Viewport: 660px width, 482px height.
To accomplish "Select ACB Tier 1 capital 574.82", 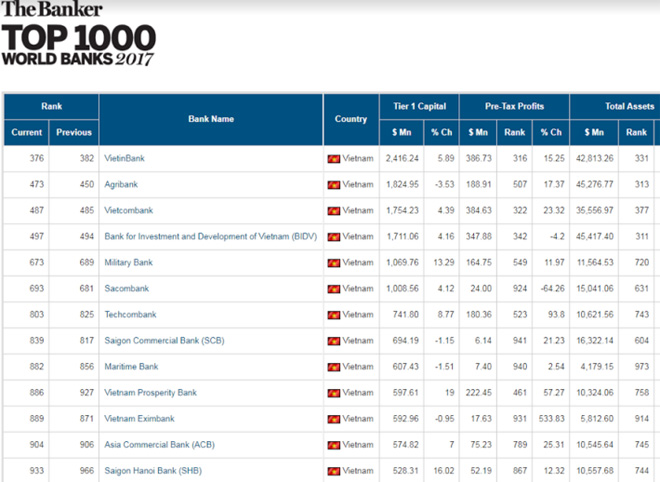I will tap(405, 445).
